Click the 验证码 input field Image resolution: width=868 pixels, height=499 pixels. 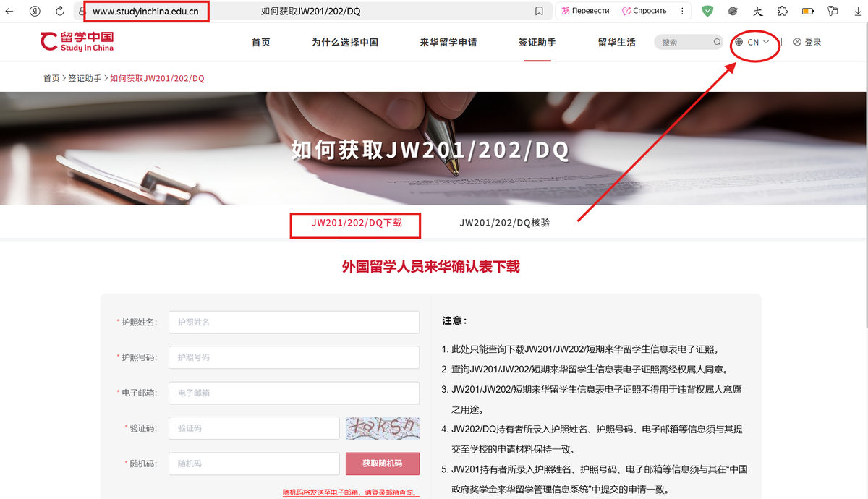point(254,428)
